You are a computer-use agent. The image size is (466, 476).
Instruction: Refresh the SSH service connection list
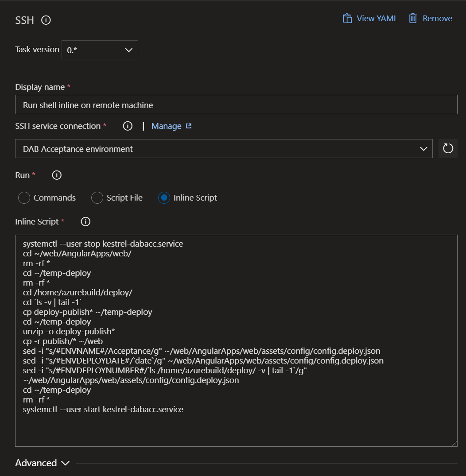pos(448,148)
